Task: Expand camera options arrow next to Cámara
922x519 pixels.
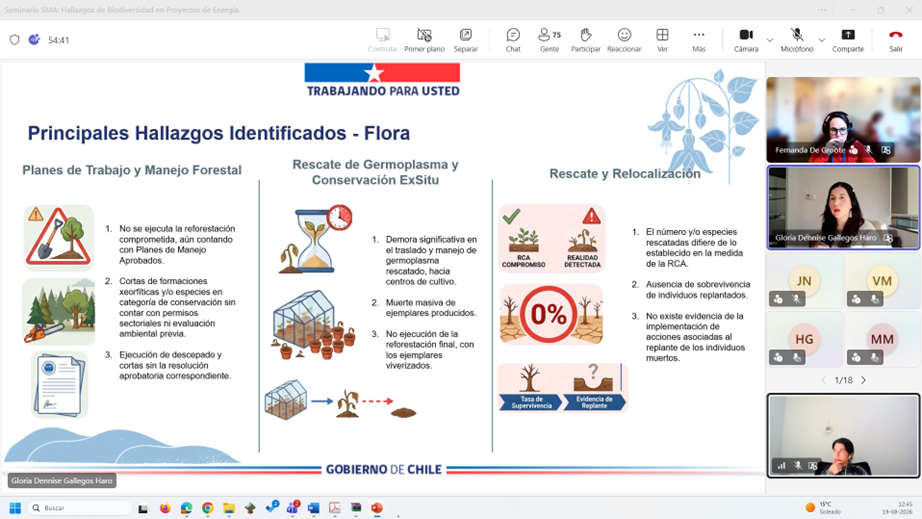Action: [769, 40]
